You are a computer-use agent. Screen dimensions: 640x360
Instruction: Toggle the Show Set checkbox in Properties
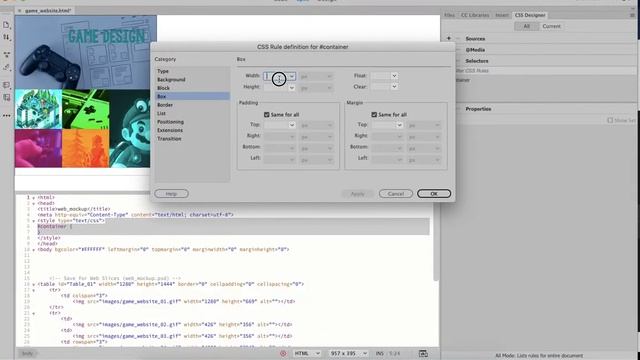pyautogui.click(x=610, y=120)
